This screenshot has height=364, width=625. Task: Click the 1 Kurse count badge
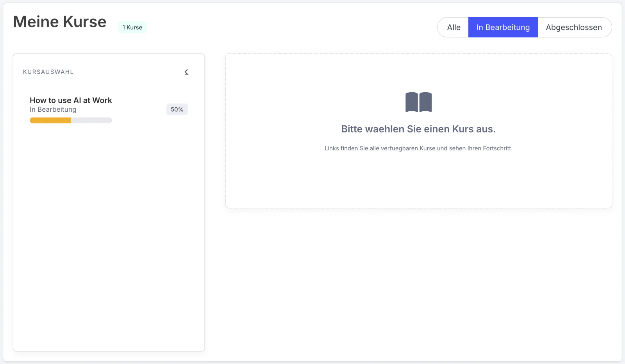pyautogui.click(x=132, y=27)
